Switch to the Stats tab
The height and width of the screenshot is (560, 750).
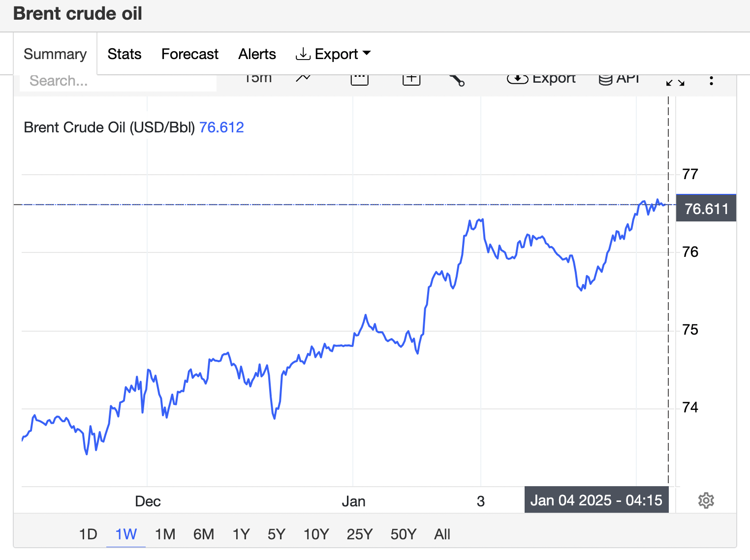(x=125, y=54)
